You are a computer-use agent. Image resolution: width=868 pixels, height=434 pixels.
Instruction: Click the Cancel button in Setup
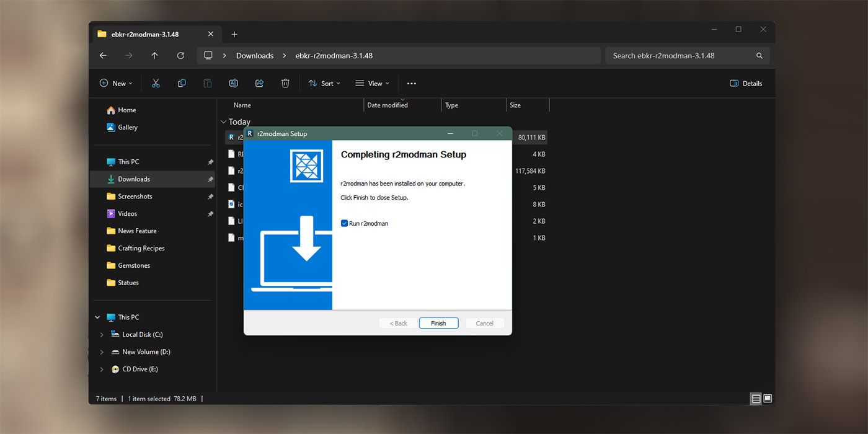coord(484,323)
